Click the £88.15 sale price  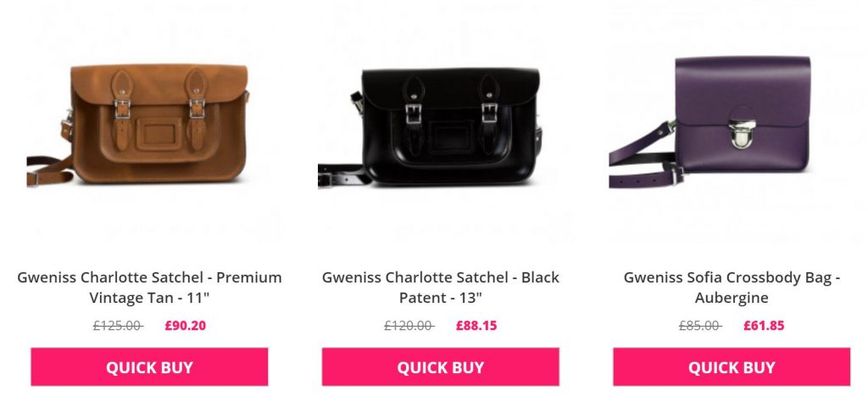476,325
